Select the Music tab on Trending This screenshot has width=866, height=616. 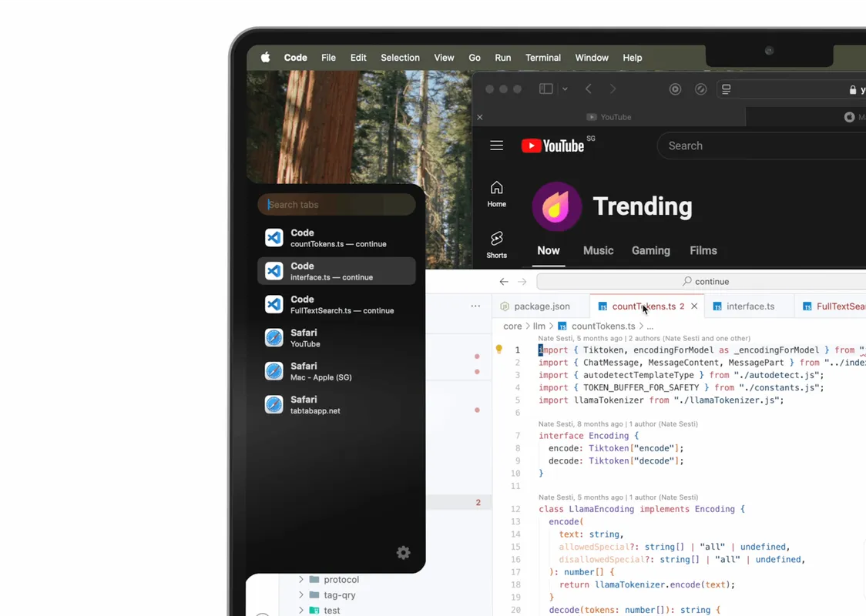point(598,250)
